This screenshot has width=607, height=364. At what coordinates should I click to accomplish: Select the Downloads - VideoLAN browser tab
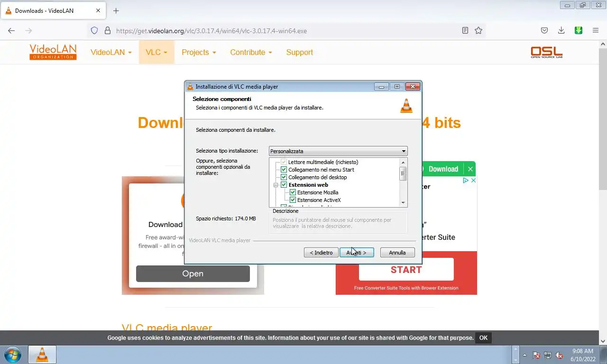tap(54, 10)
